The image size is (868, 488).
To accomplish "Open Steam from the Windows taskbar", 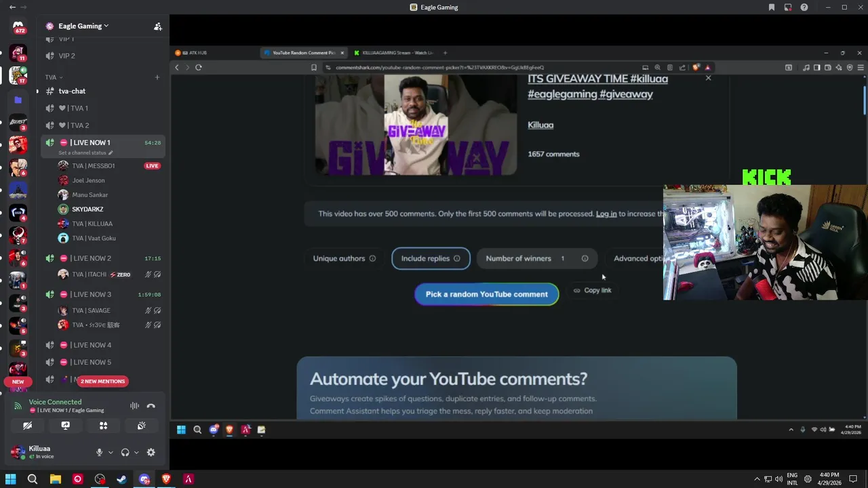I will pos(121,479).
